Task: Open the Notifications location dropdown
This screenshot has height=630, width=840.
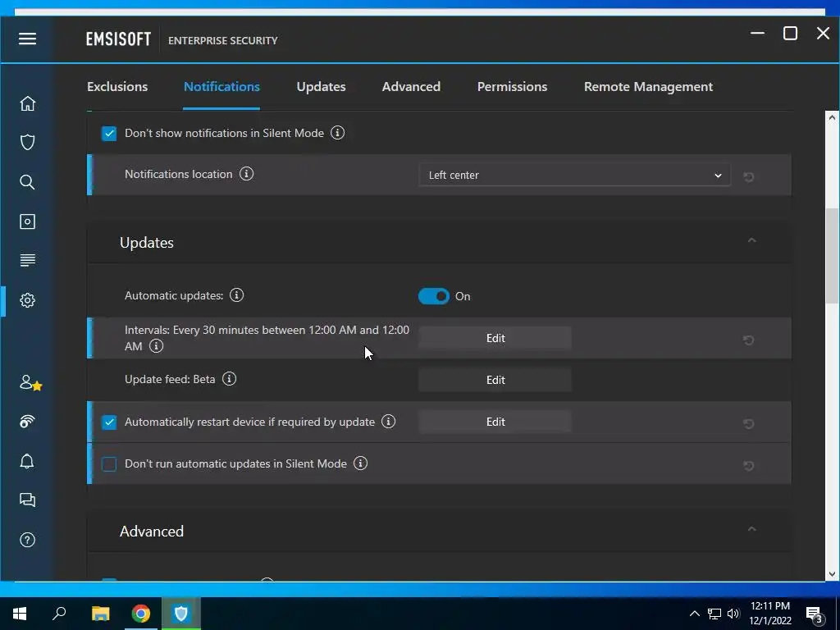Action: (574, 176)
